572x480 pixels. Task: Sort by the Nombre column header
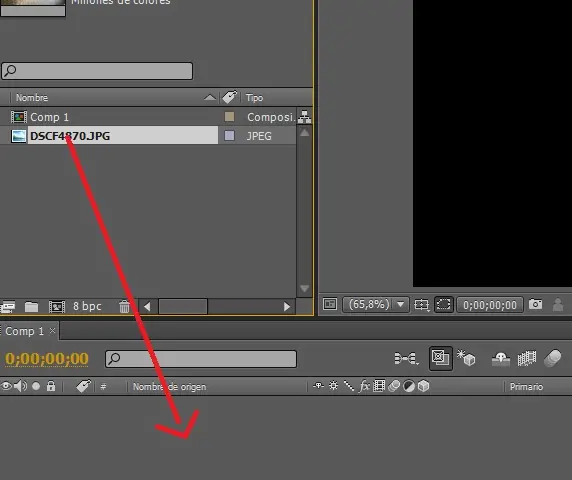(32, 98)
